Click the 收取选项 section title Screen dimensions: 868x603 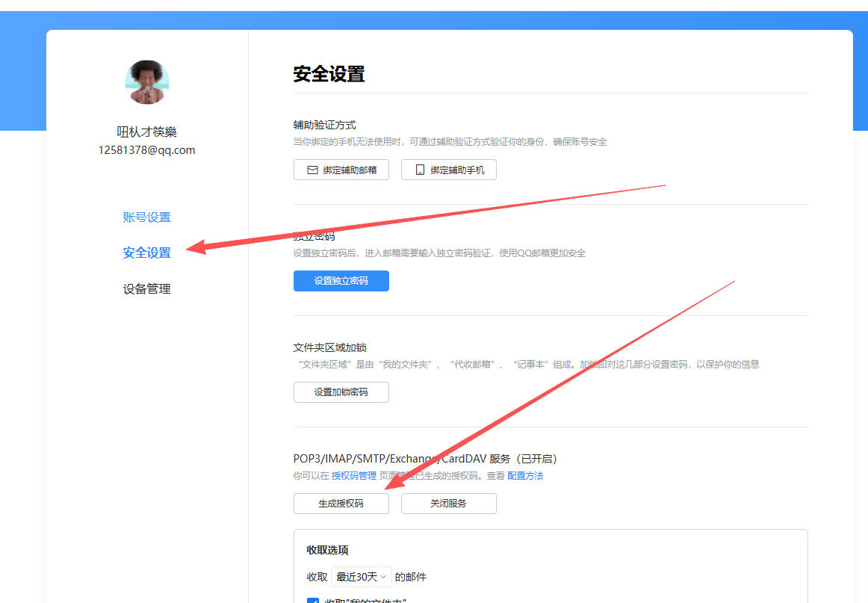click(x=327, y=550)
